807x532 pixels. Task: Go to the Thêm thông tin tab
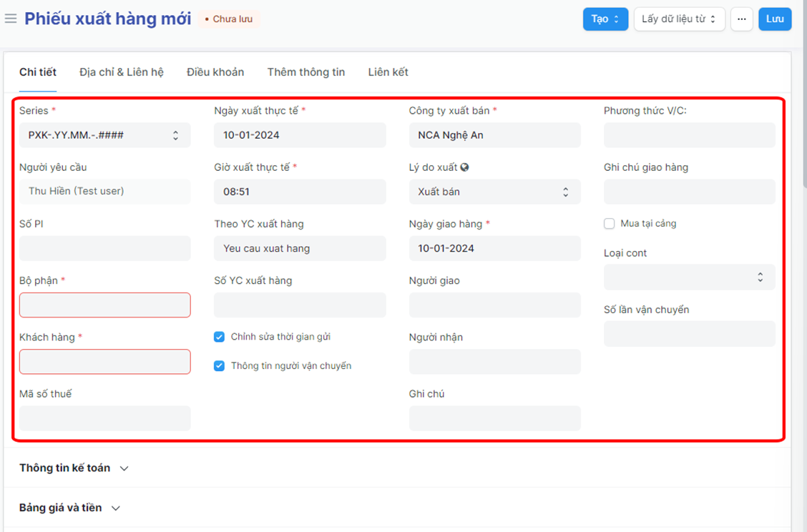coord(305,72)
